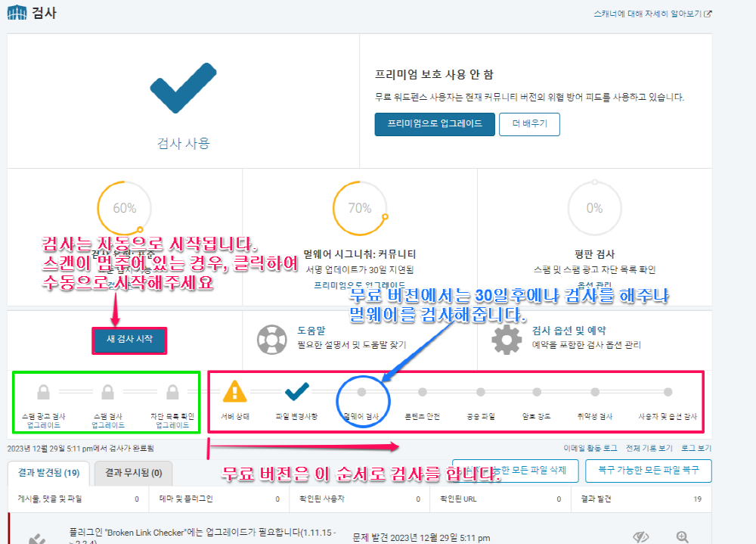This screenshot has height=544, width=756.
Task: Click the 콘텐츠 안전 stage dot
Action: [x=423, y=392]
